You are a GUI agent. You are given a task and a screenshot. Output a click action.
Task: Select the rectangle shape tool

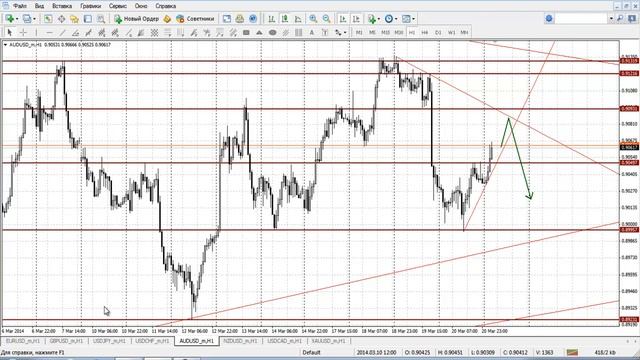tap(246, 32)
